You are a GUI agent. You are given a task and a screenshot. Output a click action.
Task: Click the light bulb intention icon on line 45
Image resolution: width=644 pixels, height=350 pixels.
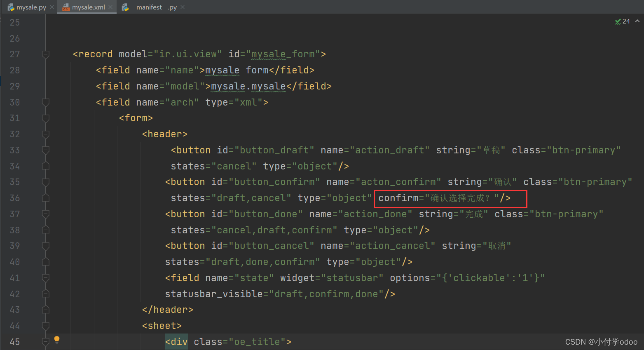56,340
